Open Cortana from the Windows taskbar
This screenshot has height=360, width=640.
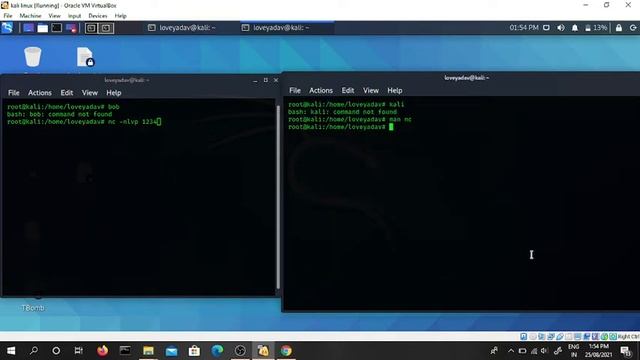click(x=56, y=351)
